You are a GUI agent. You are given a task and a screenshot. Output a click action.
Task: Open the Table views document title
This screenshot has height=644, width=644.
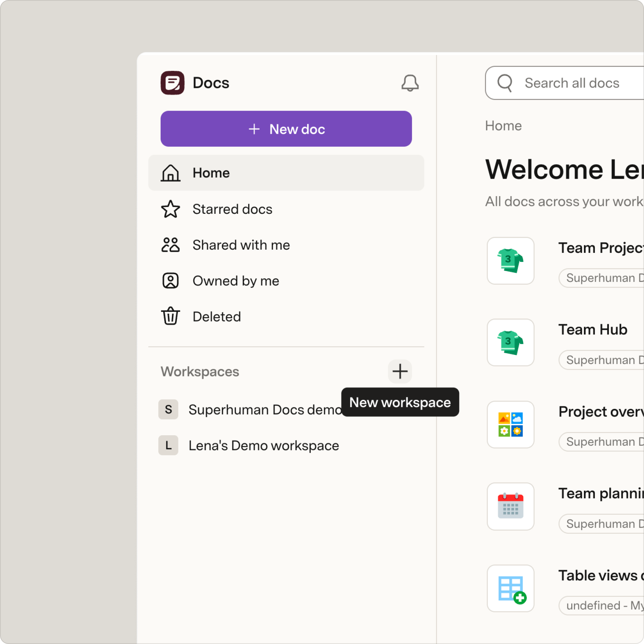click(601, 575)
